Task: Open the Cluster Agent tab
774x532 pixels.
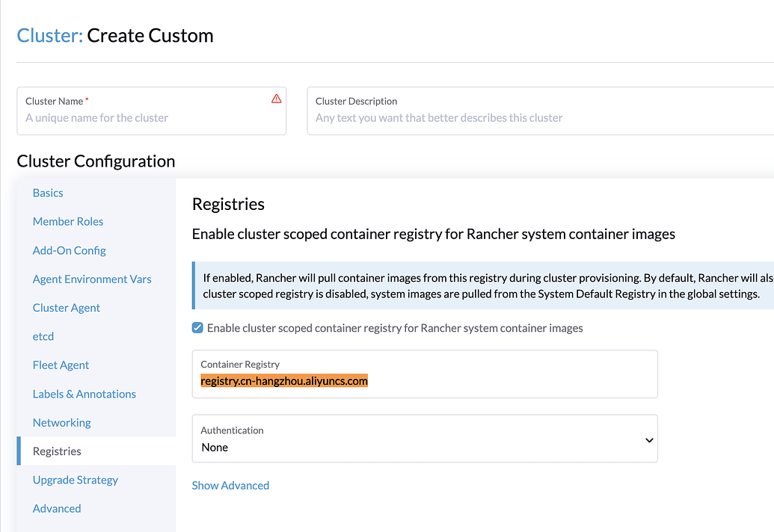Action: pyautogui.click(x=67, y=308)
